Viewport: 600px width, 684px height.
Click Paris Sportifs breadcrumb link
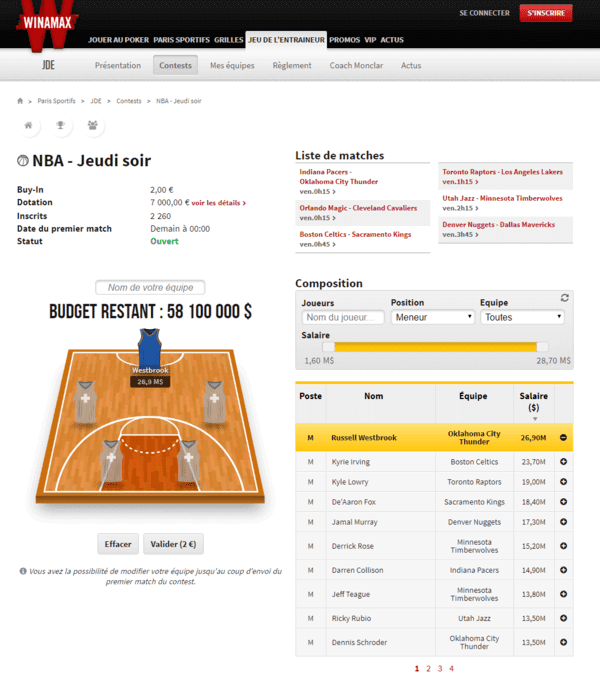56,101
